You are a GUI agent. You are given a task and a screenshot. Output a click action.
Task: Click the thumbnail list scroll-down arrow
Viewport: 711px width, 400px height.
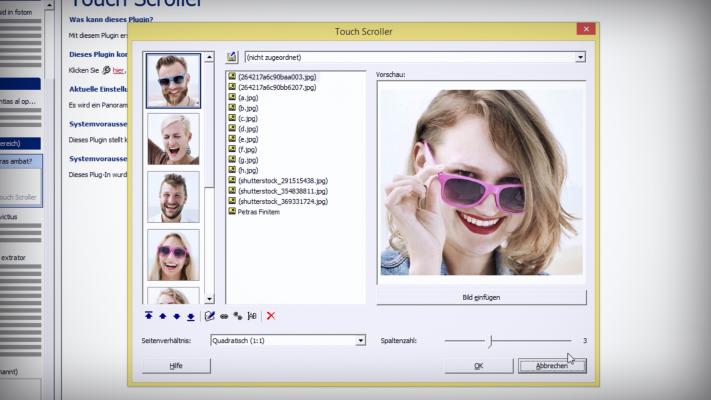[x=209, y=298]
